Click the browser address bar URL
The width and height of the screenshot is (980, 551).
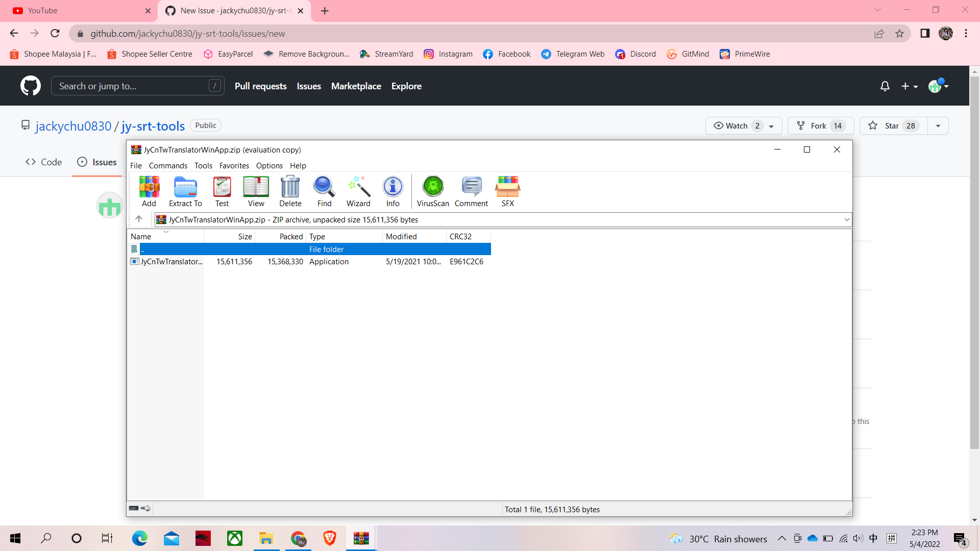(x=188, y=34)
